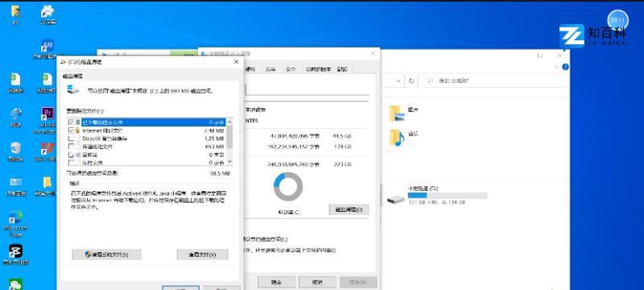The width and height of the screenshot is (644, 290).
Task: Click file list scrollbar down arrow
Action: [x=229, y=162]
